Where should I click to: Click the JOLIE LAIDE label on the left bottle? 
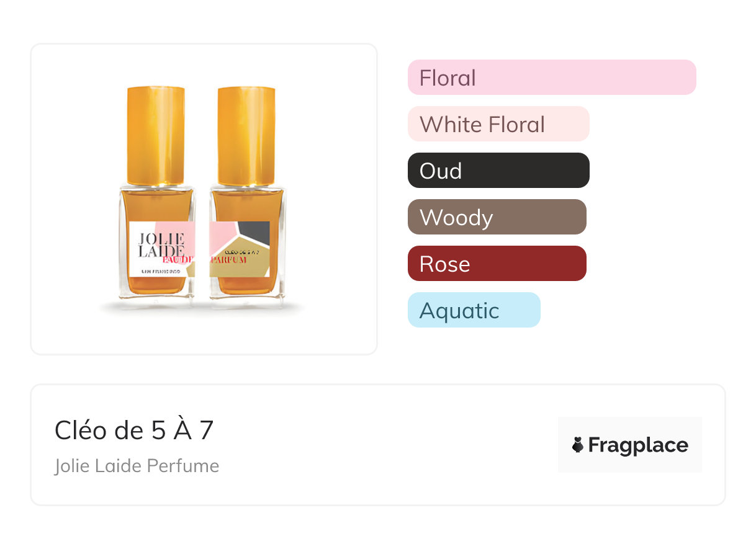pyautogui.click(x=151, y=245)
